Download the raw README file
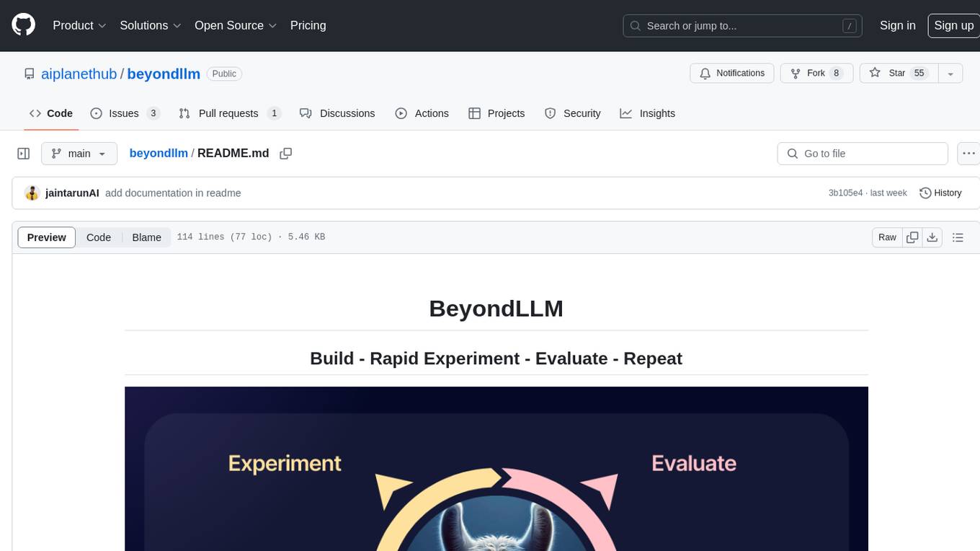The height and width of the screenshot is (551, 980). pos(932,237)
